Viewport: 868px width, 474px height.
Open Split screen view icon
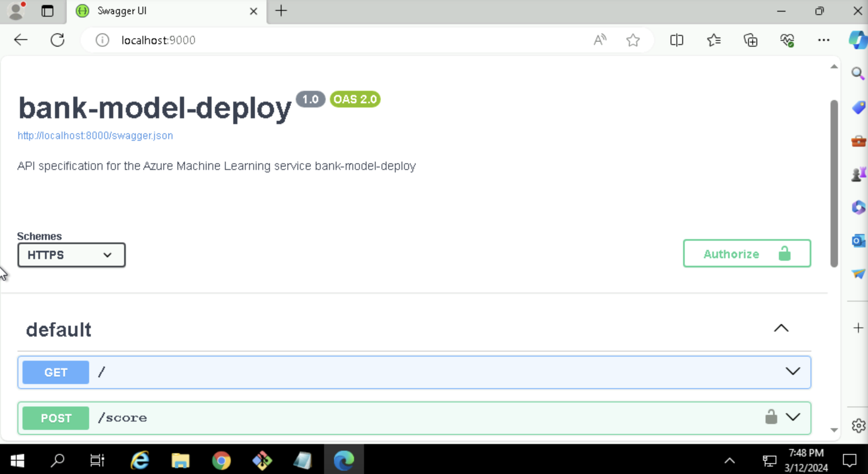point(676,40)
